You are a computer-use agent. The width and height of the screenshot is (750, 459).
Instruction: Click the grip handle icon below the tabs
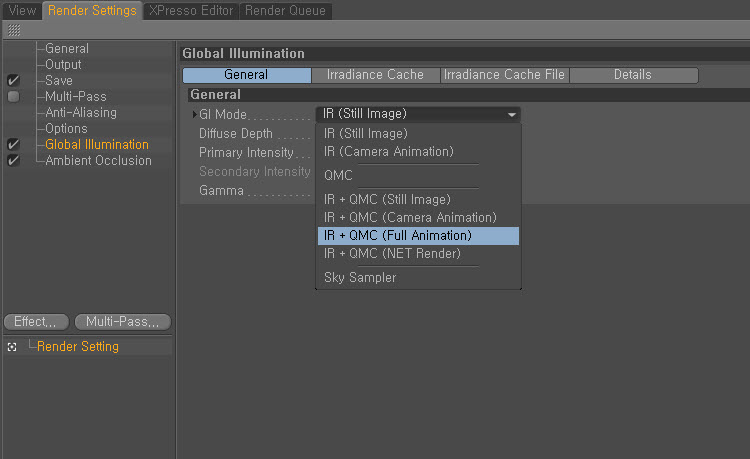point(14,30)
